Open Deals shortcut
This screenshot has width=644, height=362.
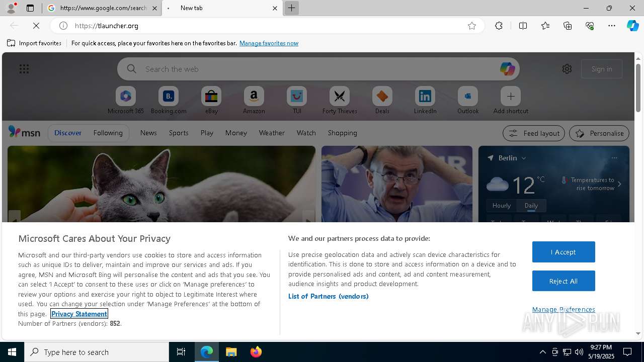click(382, 100)
